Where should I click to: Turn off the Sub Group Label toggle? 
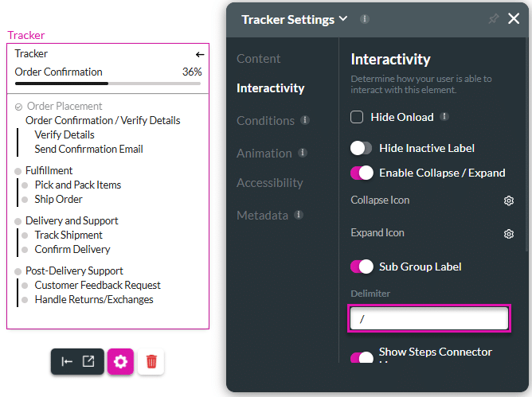click(x=362, y=267)
